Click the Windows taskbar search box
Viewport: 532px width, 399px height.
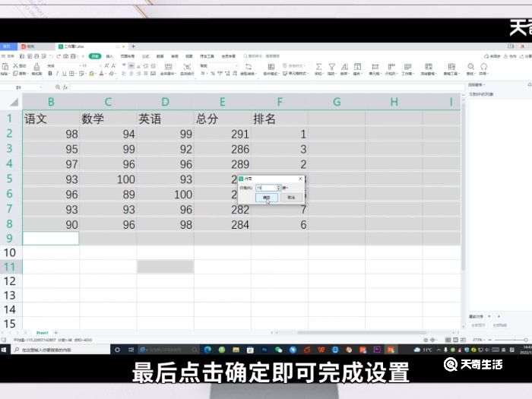coord(60,350)
